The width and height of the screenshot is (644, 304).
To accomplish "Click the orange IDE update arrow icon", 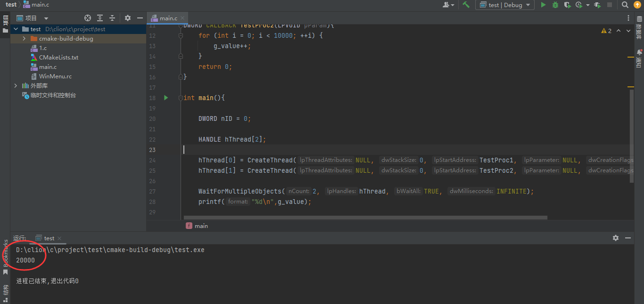I will pyautogui.click(x=637, y=5).
